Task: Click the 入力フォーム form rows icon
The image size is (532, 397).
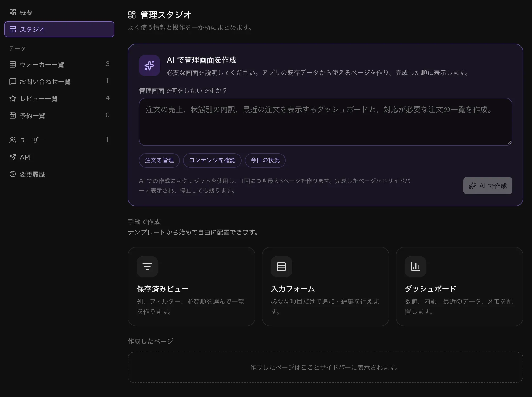Action: (281, 267)
